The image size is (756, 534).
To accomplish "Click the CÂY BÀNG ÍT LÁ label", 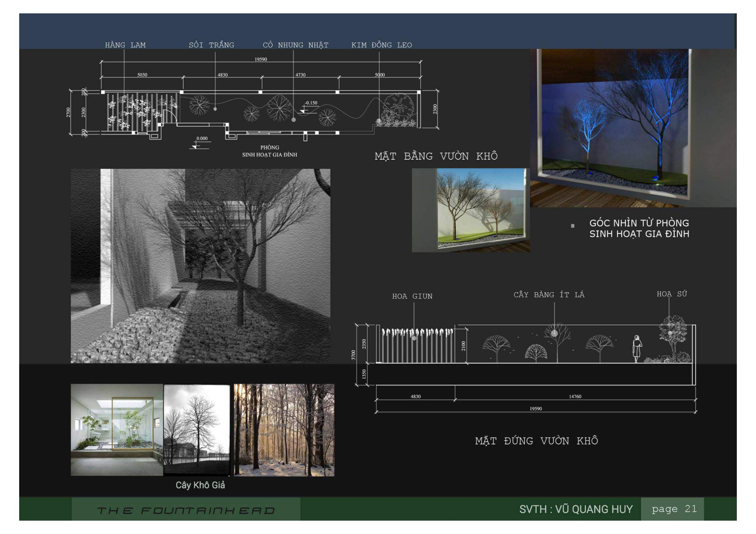I will pyautogui.click(x=549, y=295).
